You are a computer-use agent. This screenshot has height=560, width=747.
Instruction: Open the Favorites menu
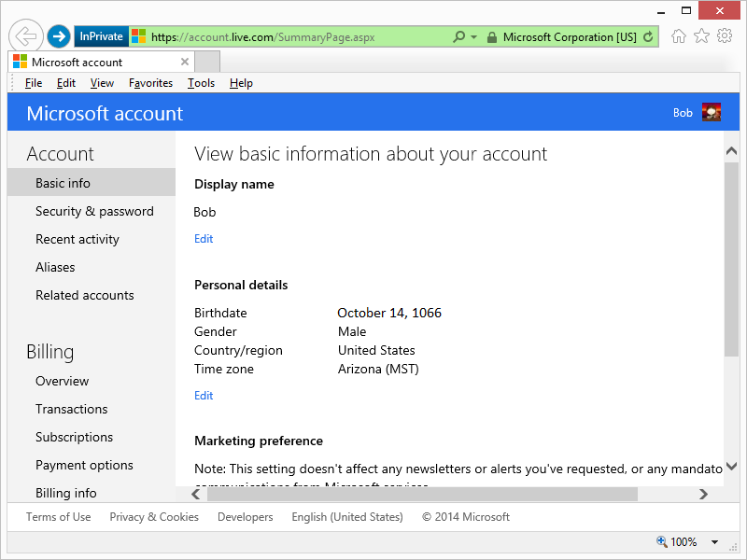[150, 83]
